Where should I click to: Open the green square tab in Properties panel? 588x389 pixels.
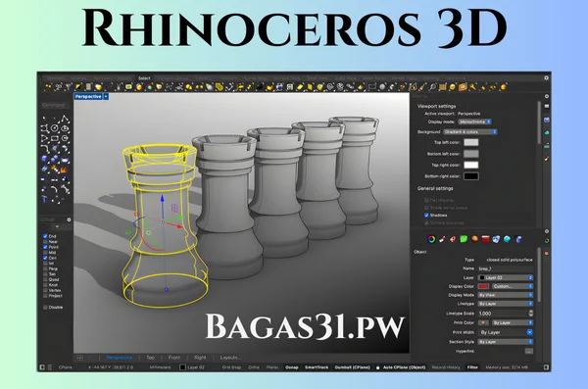pos(464,239)
